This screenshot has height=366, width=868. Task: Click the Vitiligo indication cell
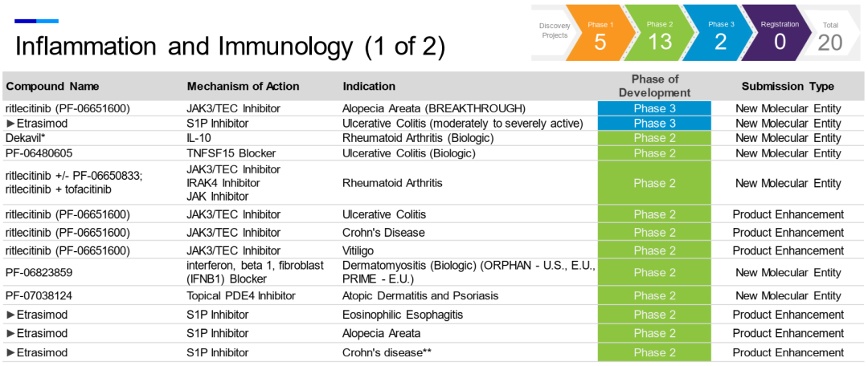pyautogui.click(x=358, y=250)
